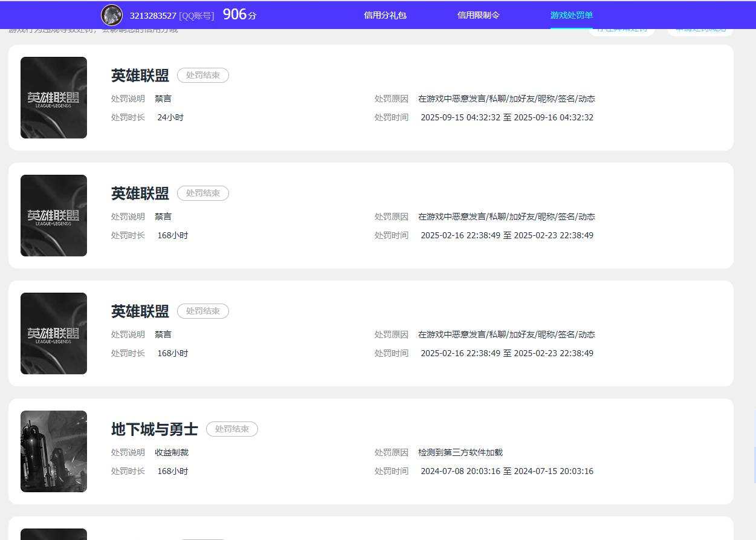Switch to the 信用限制令 tab
This screenshot has width=756, height=540.
point(479,15)
